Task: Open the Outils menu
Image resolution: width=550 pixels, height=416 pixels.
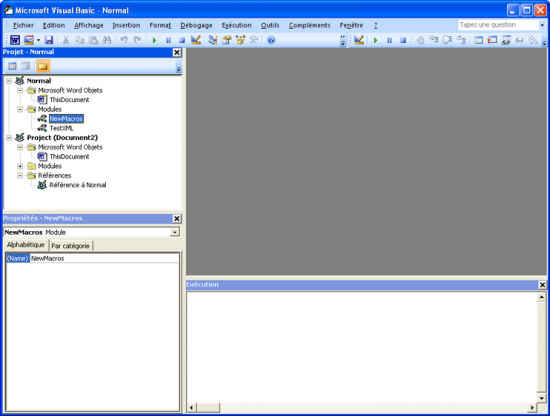Action: click(270, 25)
